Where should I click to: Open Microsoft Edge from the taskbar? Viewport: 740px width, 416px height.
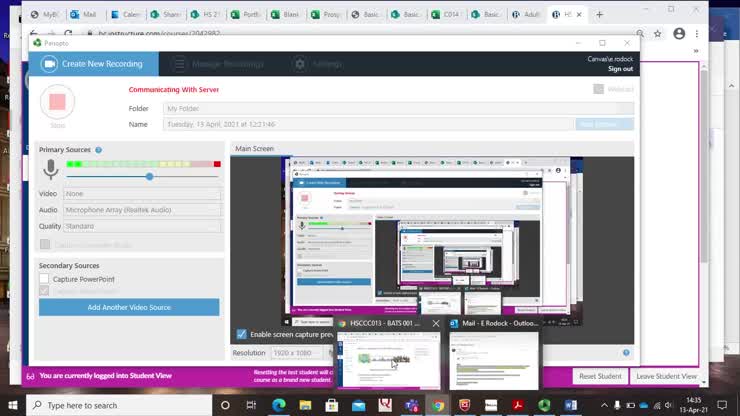pos(278,405)
